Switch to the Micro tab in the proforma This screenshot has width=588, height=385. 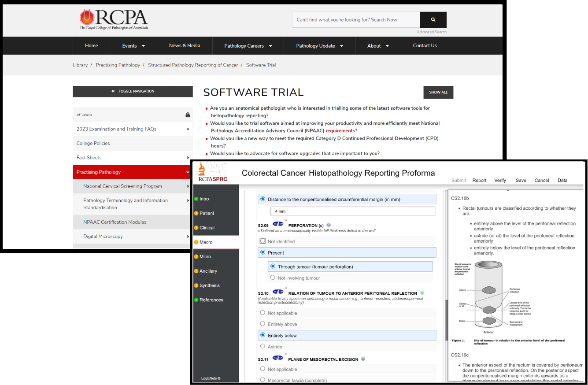click(216, 257)
